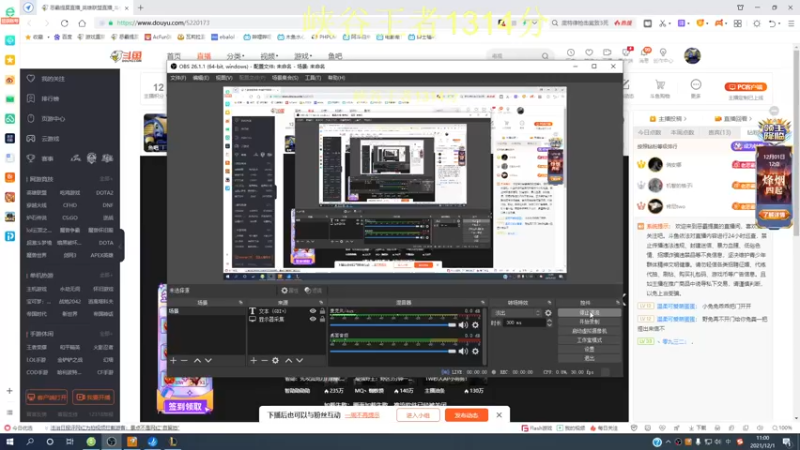Select the text source row in OBS
Viewport: 800px width, 450px height.
point(287,311)
